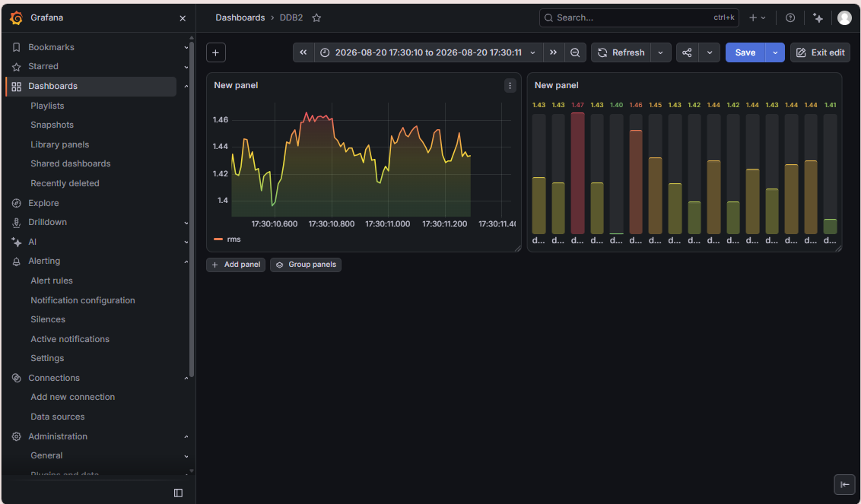Click the plus New menu in header
This screenshot has height=504, width=861.
(758, 17)
